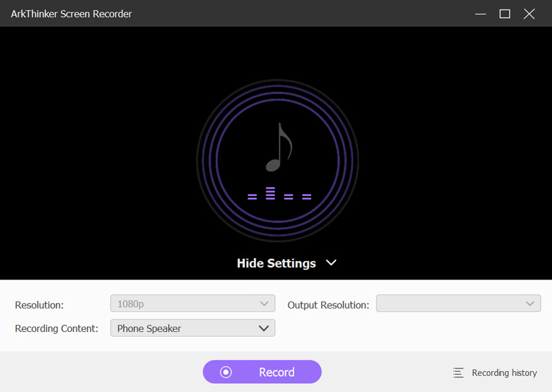The width and height of the screenshot is (552, 392).
Task: Minimize the ArkThinker Screen Recorder window
Action: click(480, 14)
